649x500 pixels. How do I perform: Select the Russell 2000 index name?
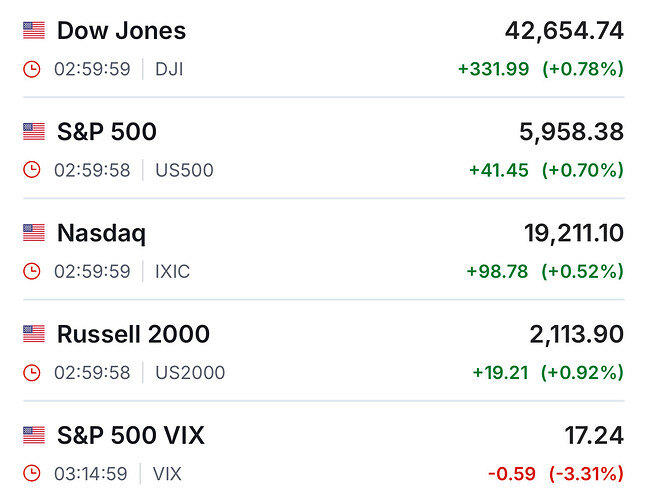133,334
